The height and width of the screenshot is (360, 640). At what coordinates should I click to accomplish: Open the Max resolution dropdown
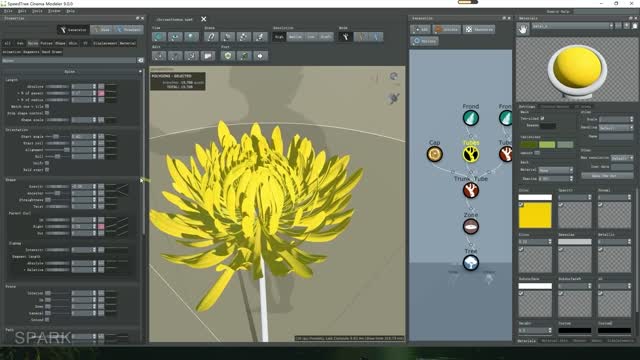622,158
